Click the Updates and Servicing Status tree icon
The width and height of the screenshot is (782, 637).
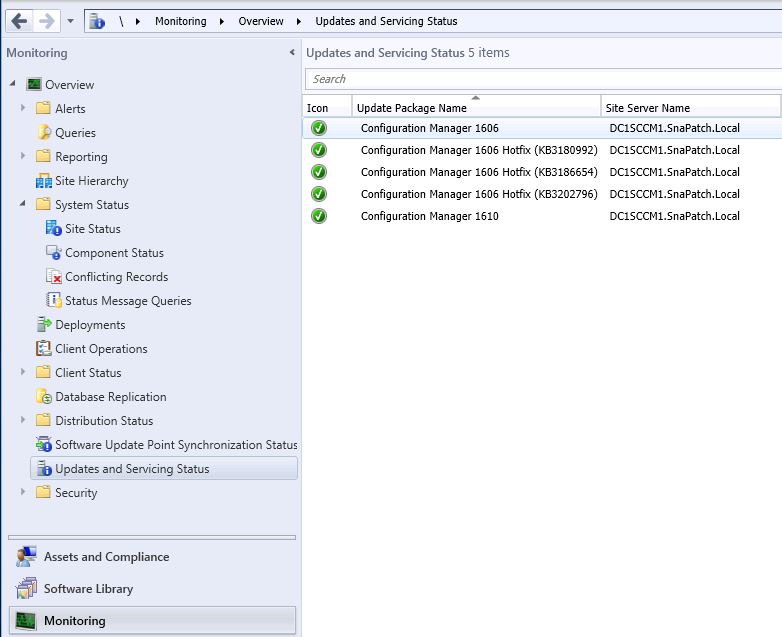click(x=44, y=468)
